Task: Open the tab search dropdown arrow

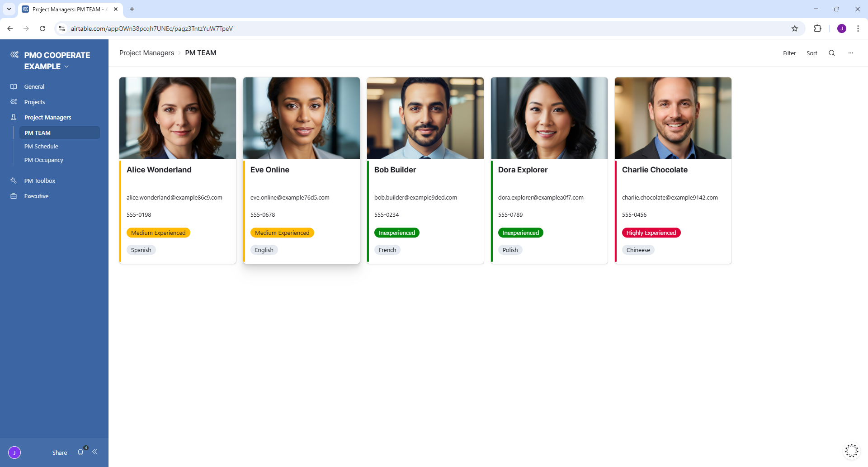Action: pos(9,9)
